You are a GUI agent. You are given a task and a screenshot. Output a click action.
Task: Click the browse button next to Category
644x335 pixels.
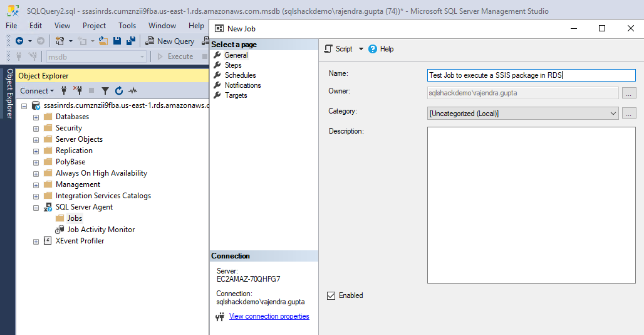click(x=629, y=114)
